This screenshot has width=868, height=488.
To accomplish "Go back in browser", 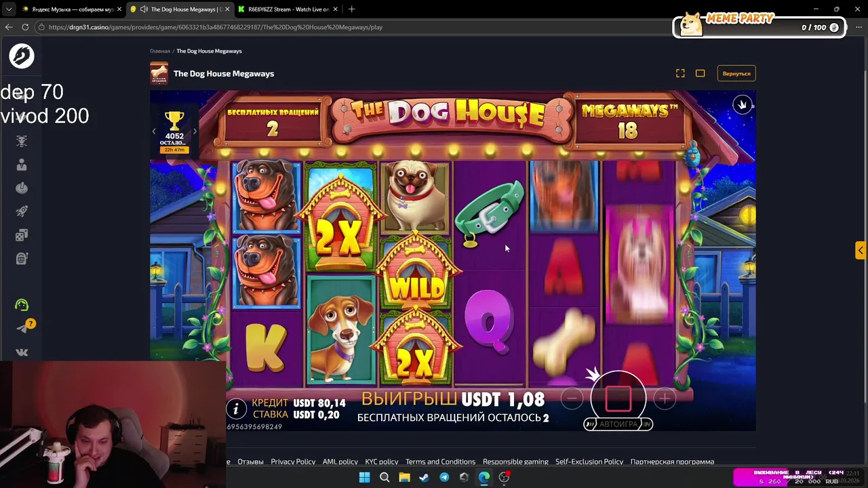I will tap(9, 27).
